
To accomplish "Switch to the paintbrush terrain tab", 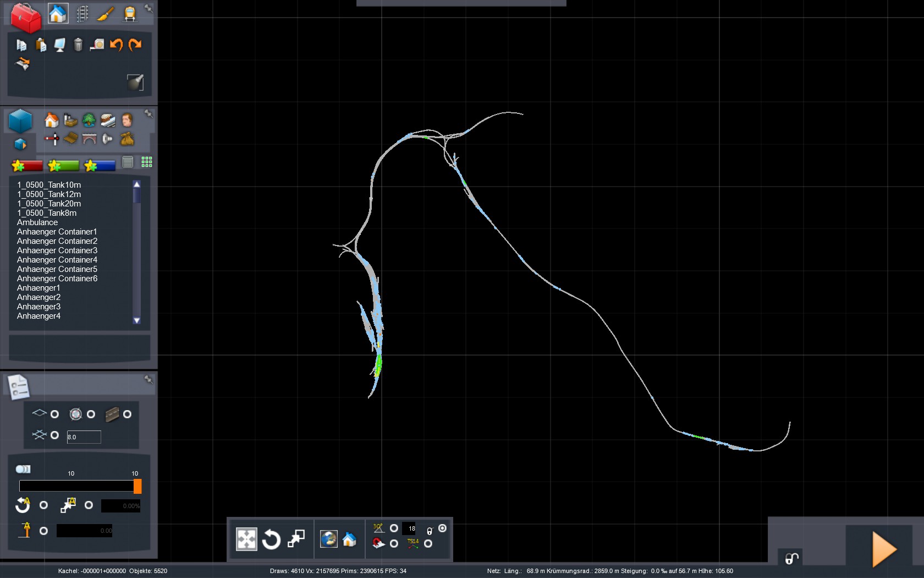I will (x=106, y=14).
